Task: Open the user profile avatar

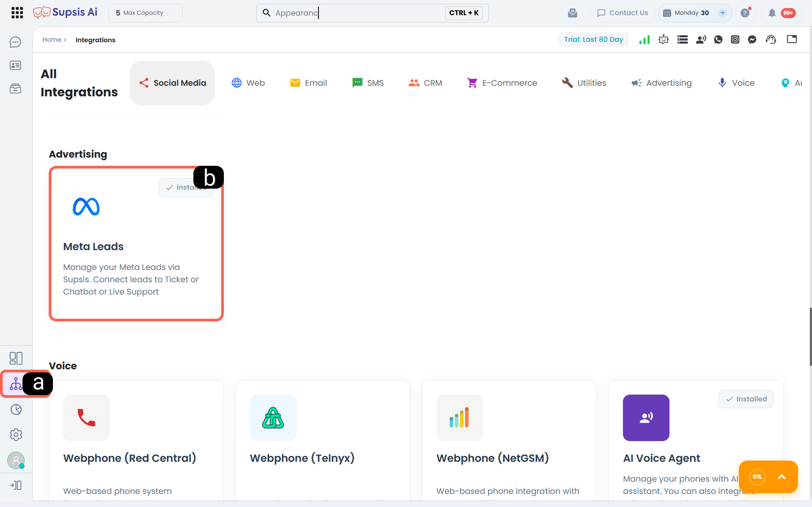Action: [x=16, y=460]
